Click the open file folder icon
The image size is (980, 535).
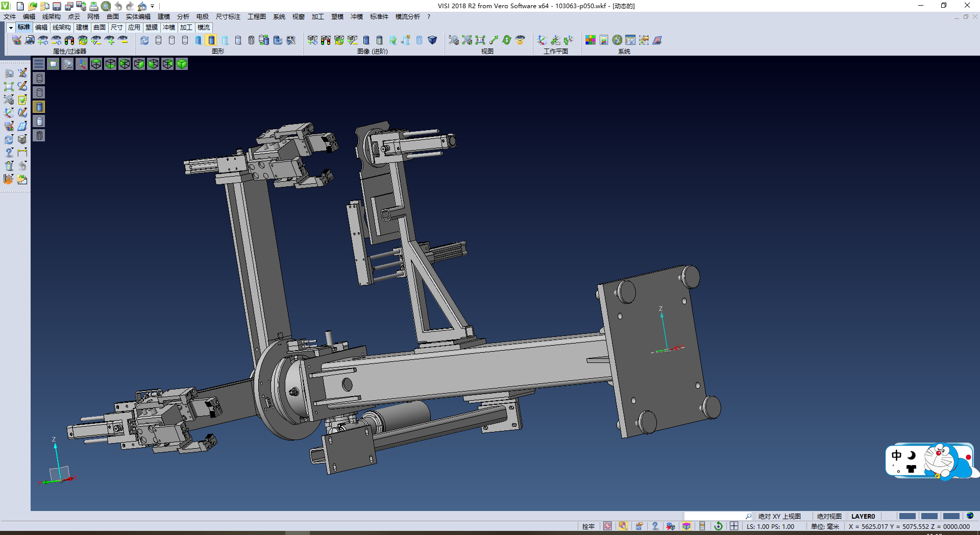(33, 6)
